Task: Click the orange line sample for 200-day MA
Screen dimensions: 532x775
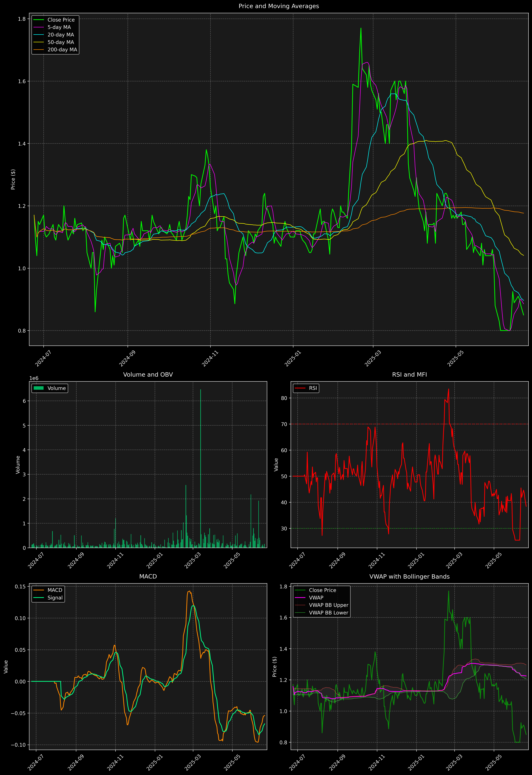Action: point(39,50)
